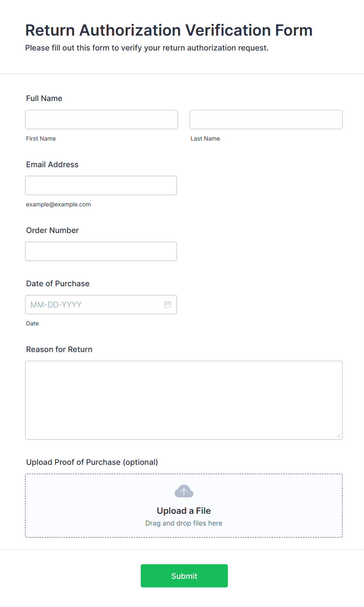Submit the return authorization form
364x607 pixels.
(184, 576)
